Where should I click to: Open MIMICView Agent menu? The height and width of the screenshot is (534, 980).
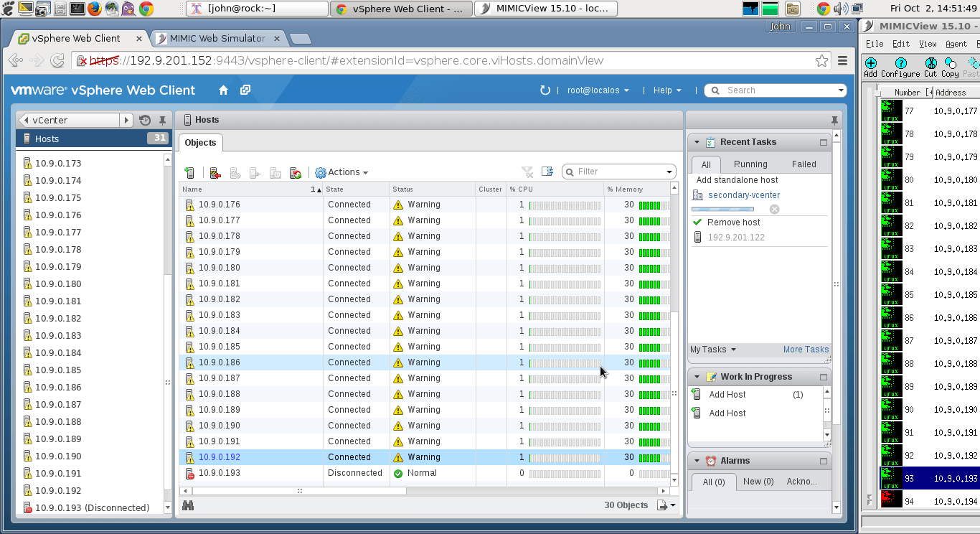pos(956,44)
